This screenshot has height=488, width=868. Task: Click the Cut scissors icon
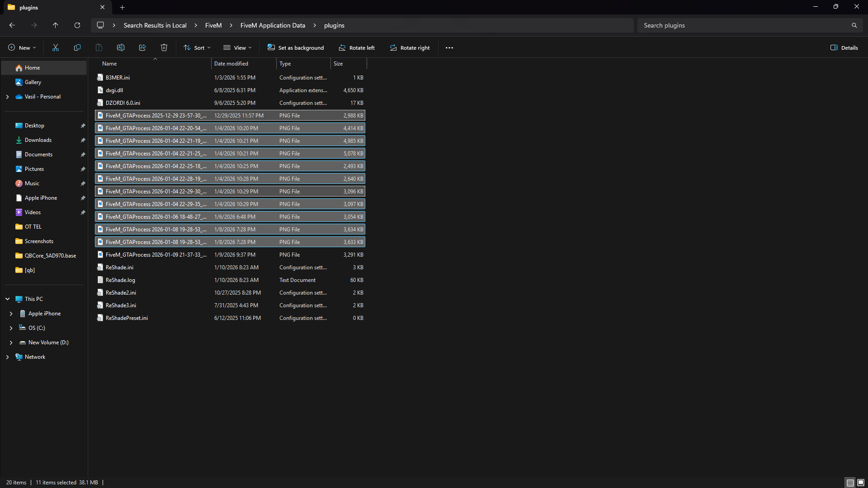[56, 47]
